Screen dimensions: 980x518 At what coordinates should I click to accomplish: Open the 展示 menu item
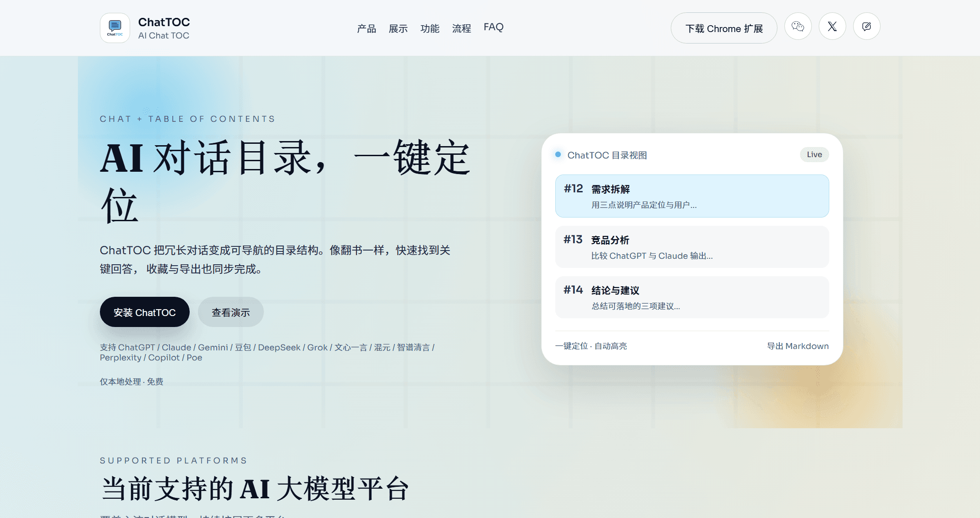(x=398, y=28)
